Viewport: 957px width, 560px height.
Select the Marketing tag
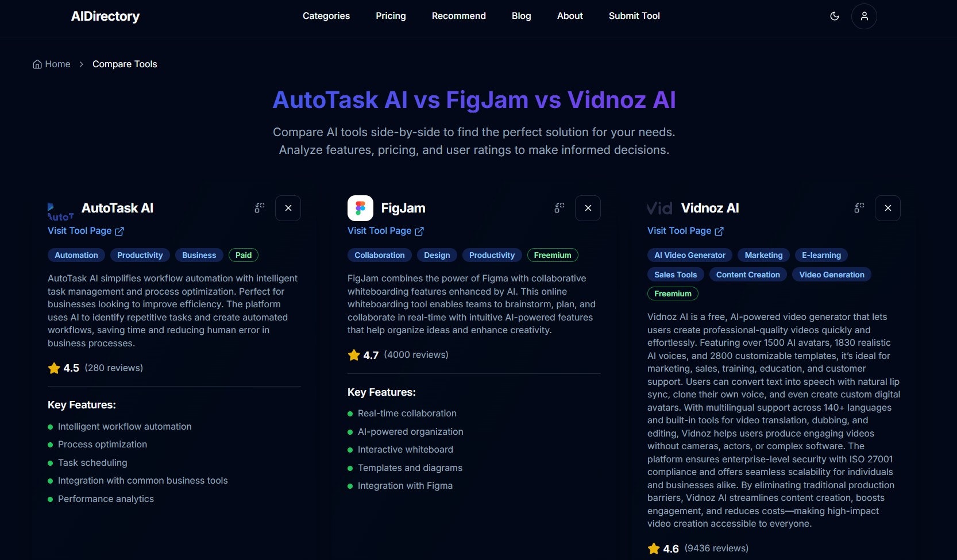coord(764,255)
